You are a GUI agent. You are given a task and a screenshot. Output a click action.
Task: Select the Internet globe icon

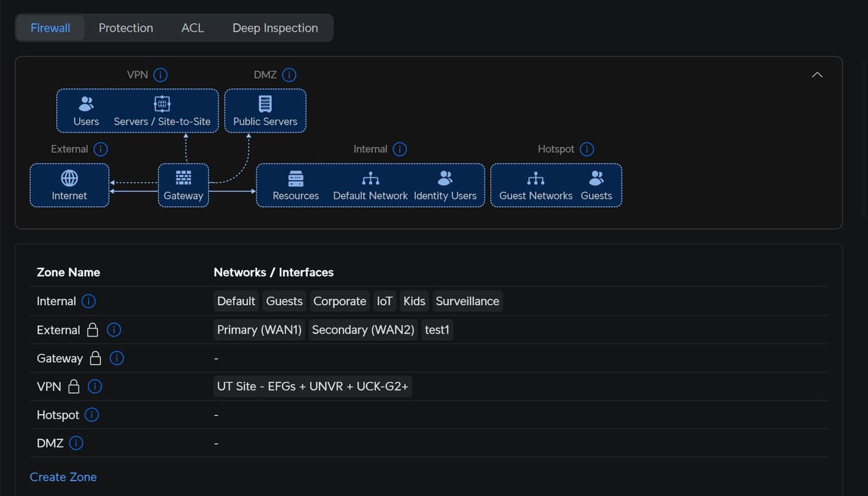click(69, 179)
